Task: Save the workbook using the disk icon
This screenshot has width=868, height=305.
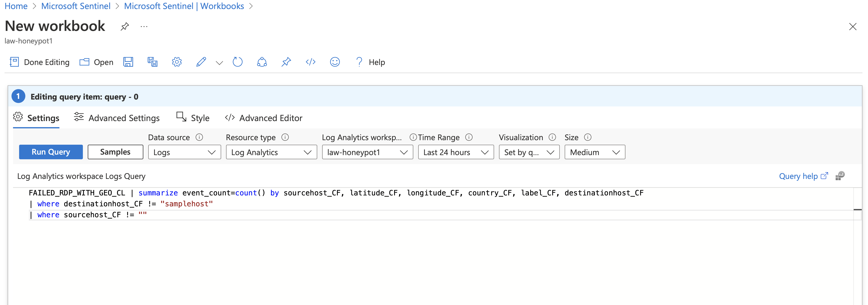Action: click(128, 62)
